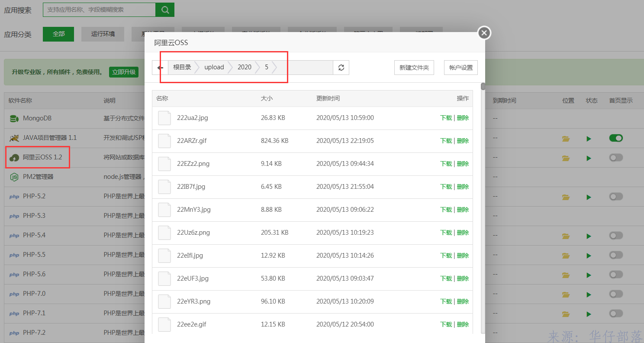Select 全部 category tab
This screenshot has height=343, width=644.
(x=58, y=34)
